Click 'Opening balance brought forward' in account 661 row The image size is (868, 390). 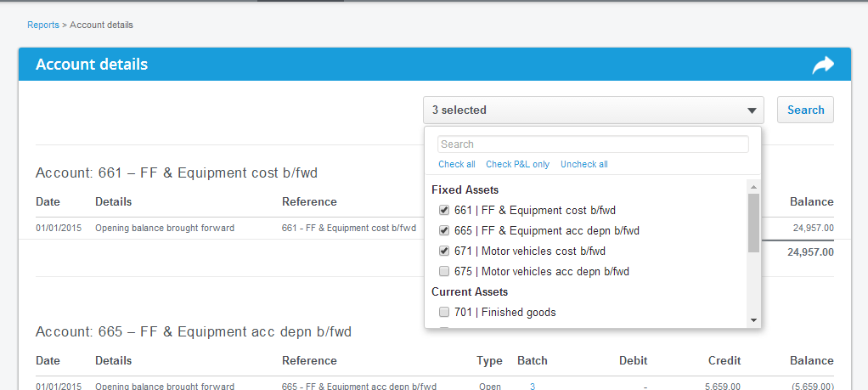pos(165,228)
